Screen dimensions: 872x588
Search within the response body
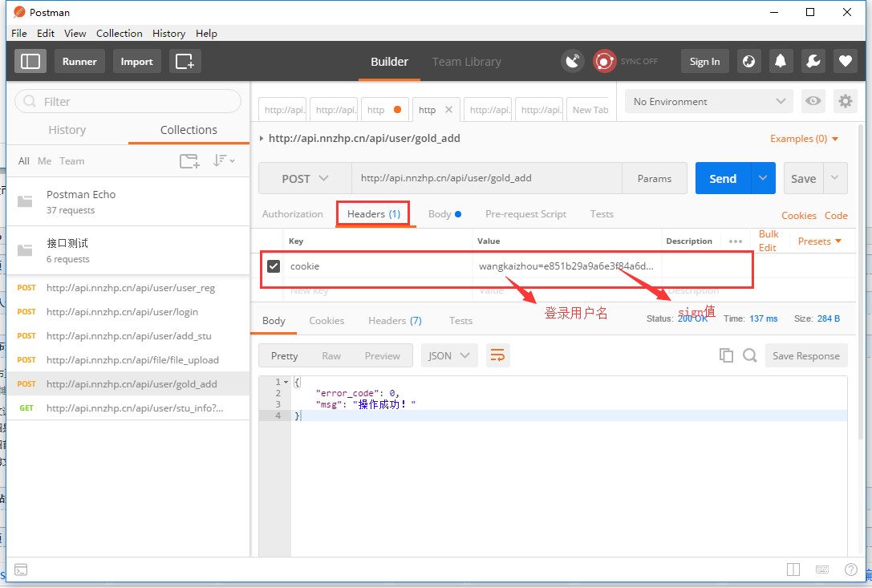pos(749,355)
